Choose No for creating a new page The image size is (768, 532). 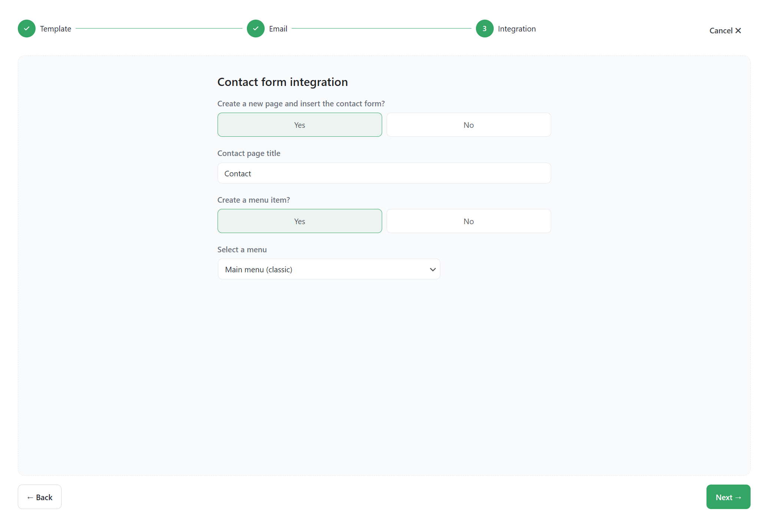[x=469, y=125]
